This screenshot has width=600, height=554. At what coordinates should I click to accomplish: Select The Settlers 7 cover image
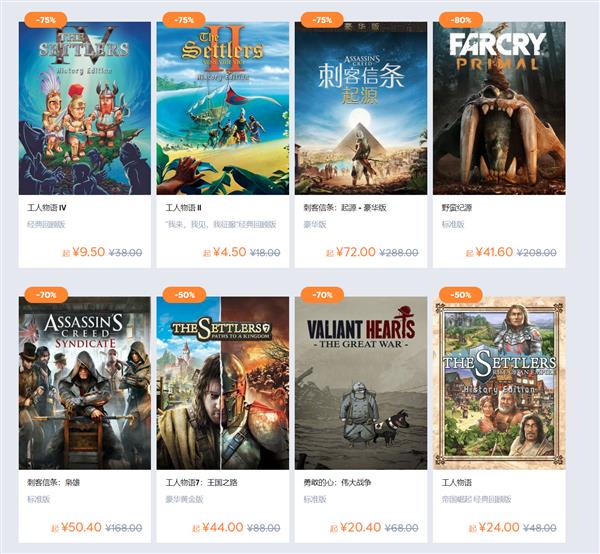click(x=223, y=383)
